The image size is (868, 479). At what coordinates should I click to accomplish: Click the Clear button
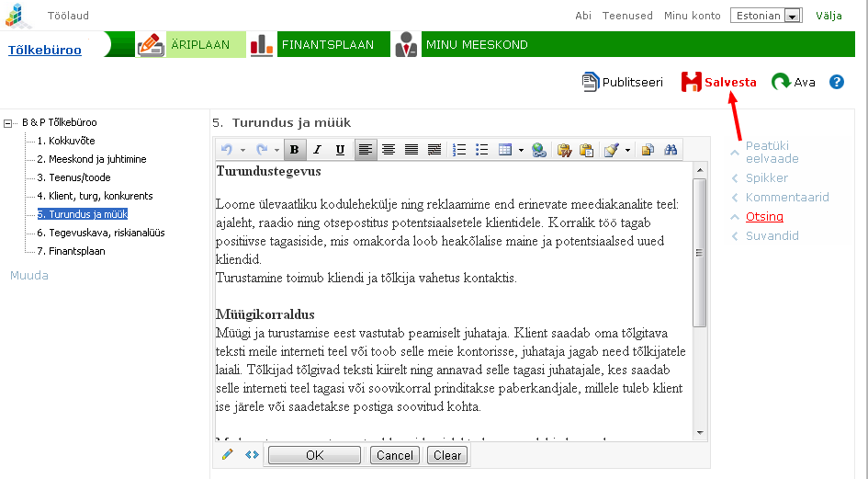(447, 455)
